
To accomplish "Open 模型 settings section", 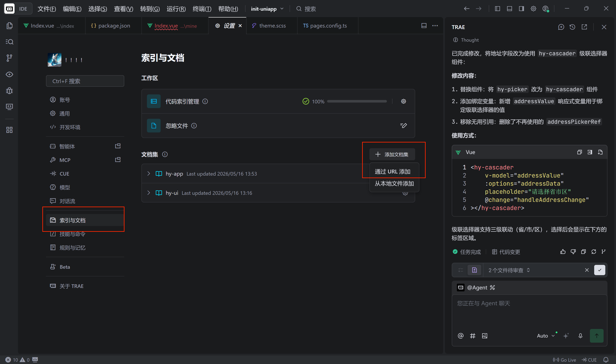I will click(85, 187).
